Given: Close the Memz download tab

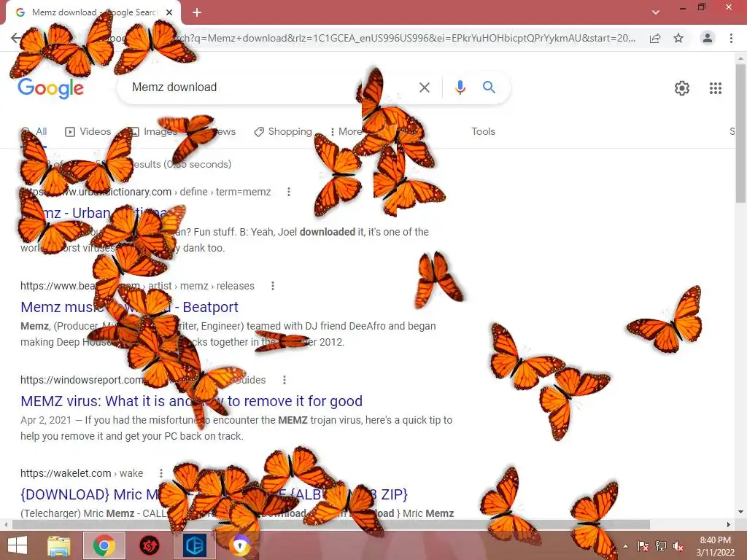Looking at the screenshot, I should (x=169, y=12).
